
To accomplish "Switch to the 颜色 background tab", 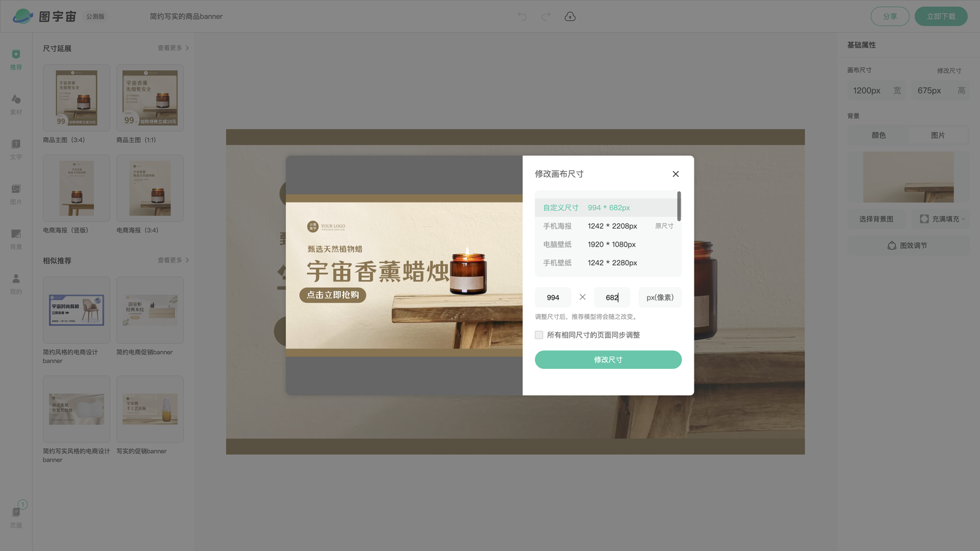I will (879, 135).
